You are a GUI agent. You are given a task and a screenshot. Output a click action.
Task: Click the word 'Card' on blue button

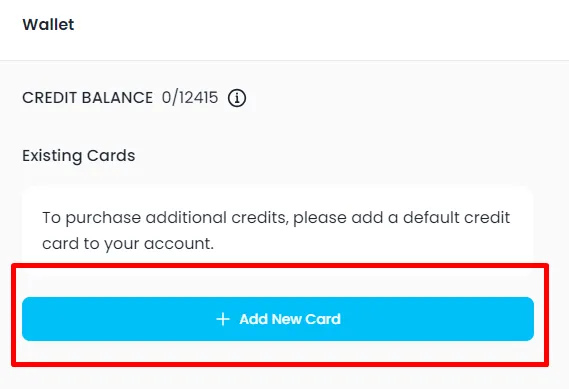click(x=323, y=319)
